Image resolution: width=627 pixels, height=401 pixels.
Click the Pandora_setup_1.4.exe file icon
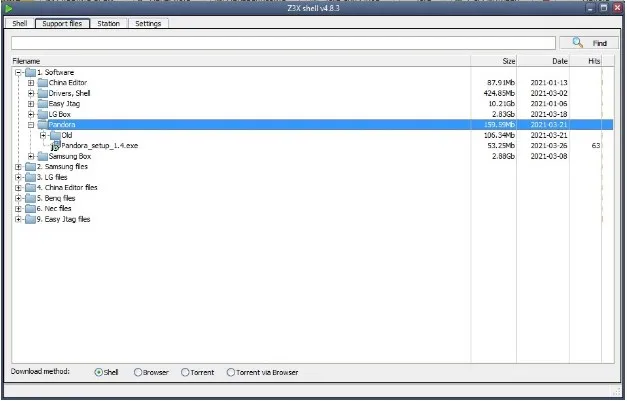point(56,146)
